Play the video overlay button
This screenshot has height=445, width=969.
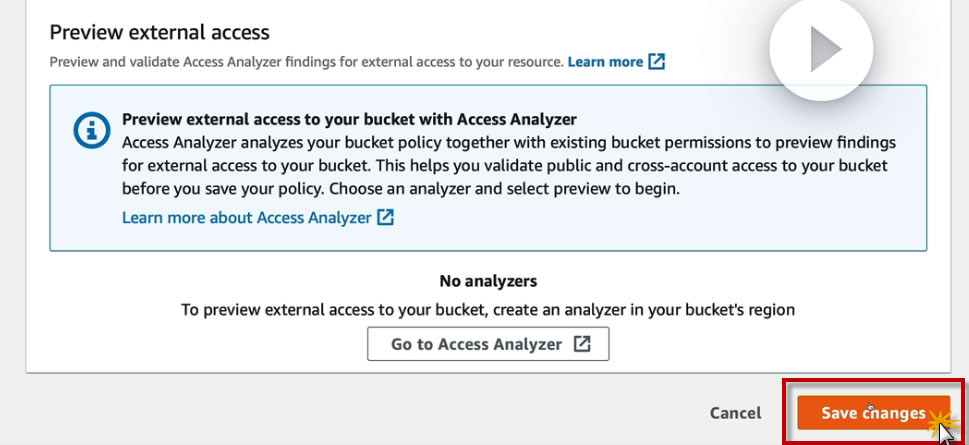(822, 49)
